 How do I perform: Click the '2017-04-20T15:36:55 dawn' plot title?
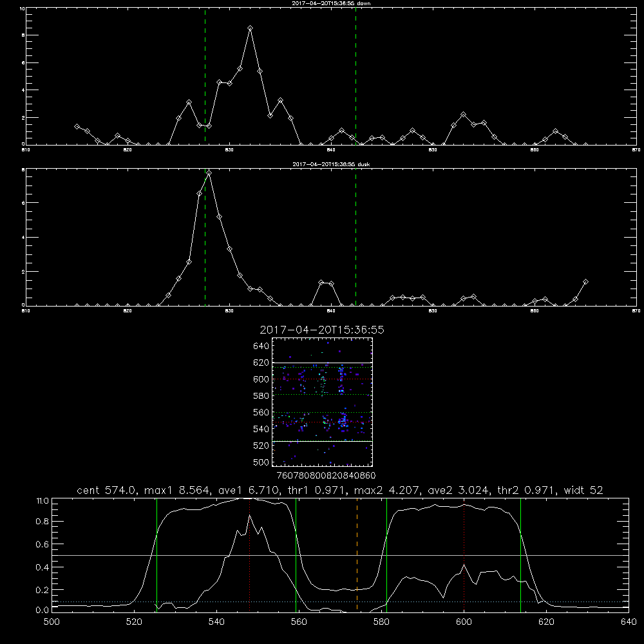tap(331, 3)
